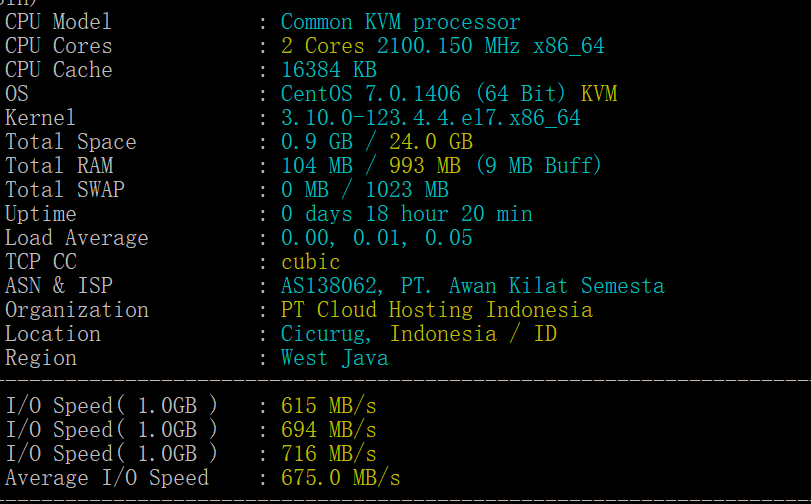Click the TCP CC value 'cubic'
The height and width of the screenshot is (504, 811).
click(x=311, y=262)
